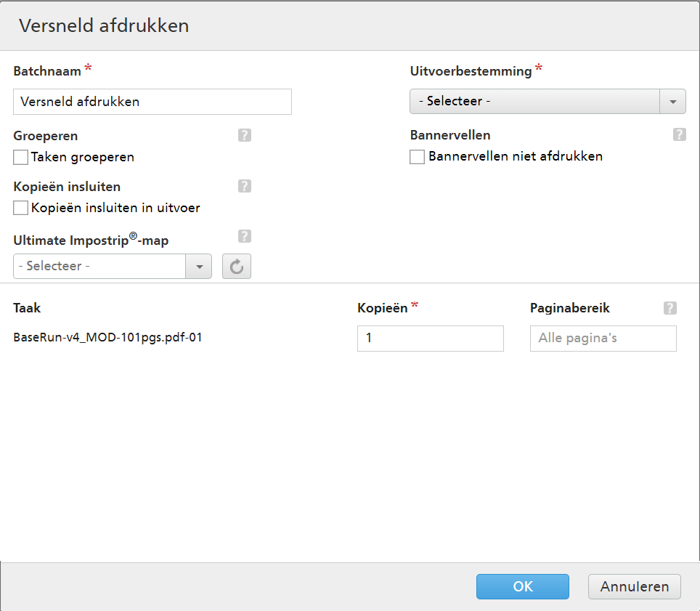Enable the Taken groeperen checkbox
This screenshot has width=700, height=611.
pos(21,157)
